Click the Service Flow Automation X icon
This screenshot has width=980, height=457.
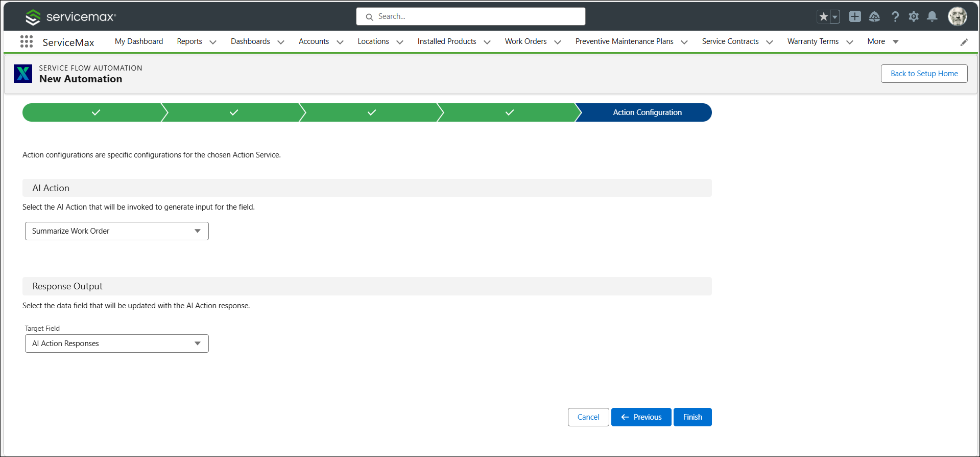[x=23, y=74]
